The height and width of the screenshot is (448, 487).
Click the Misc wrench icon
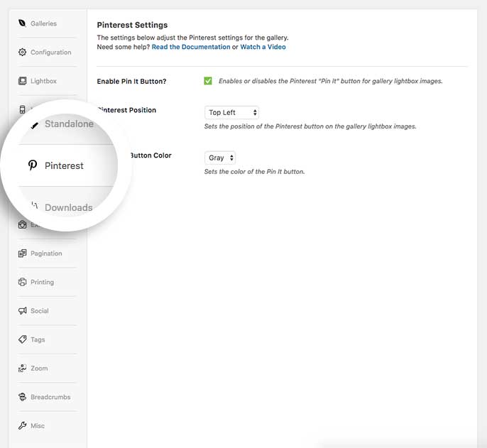pos(22,425)
